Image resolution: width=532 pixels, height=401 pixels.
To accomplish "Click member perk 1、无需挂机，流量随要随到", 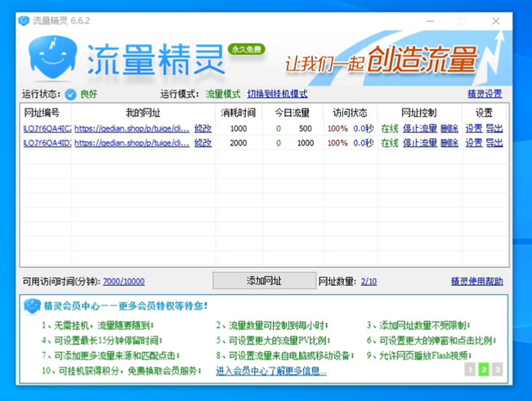I will [98, 326].
